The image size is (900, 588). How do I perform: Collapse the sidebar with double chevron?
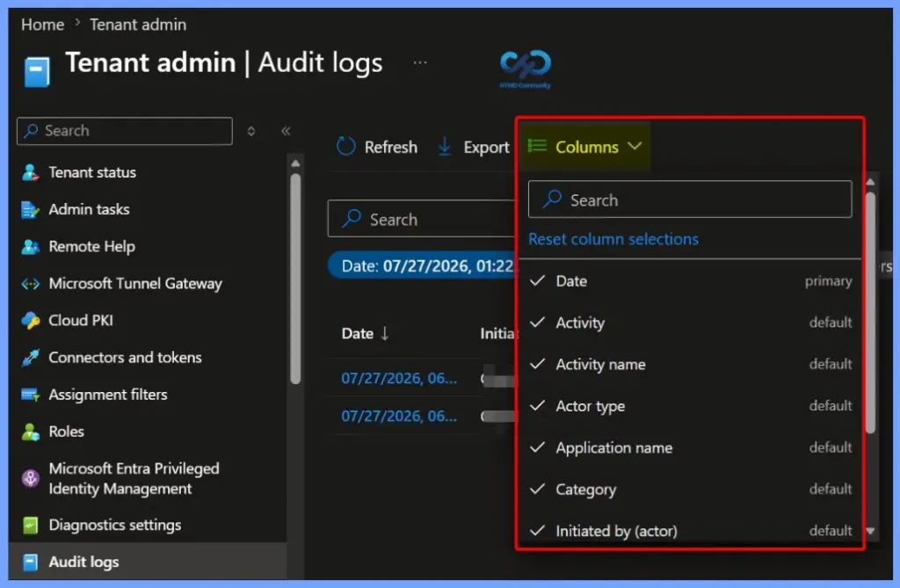pos(286,132)
